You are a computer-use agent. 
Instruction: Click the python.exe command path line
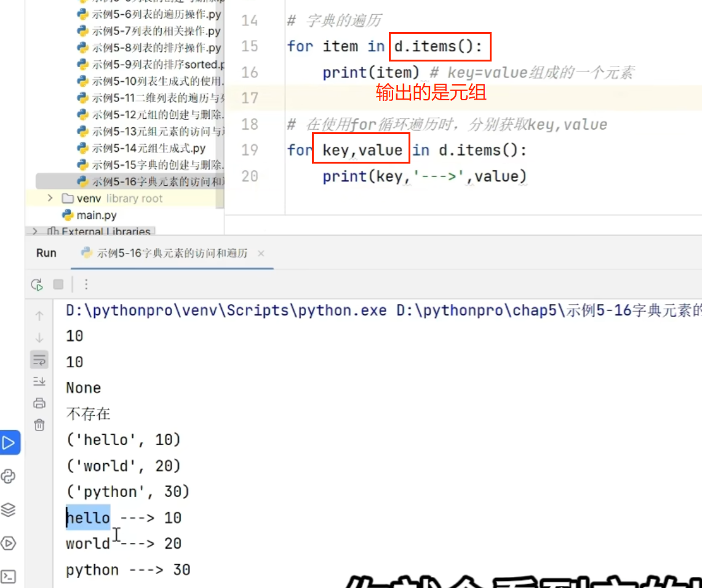click(x=384, y=310)
